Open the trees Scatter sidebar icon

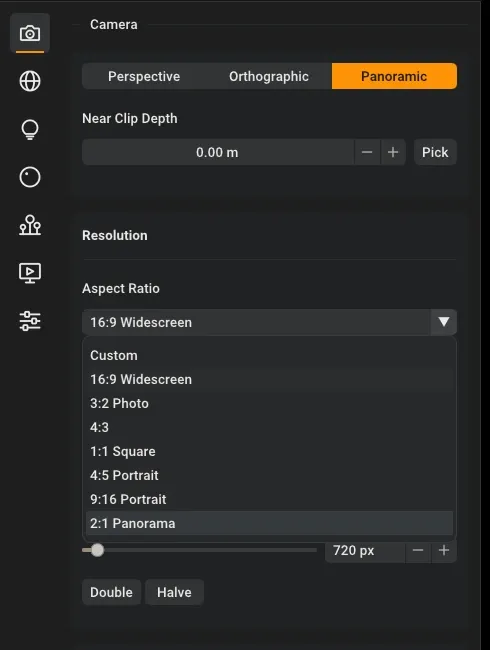[30, 225]
